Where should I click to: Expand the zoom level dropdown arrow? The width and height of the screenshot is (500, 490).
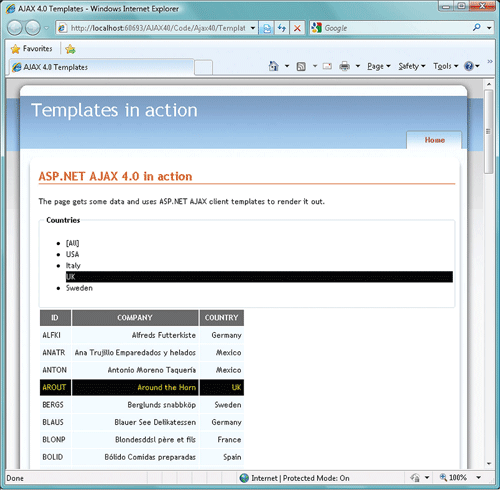point(479,478)
